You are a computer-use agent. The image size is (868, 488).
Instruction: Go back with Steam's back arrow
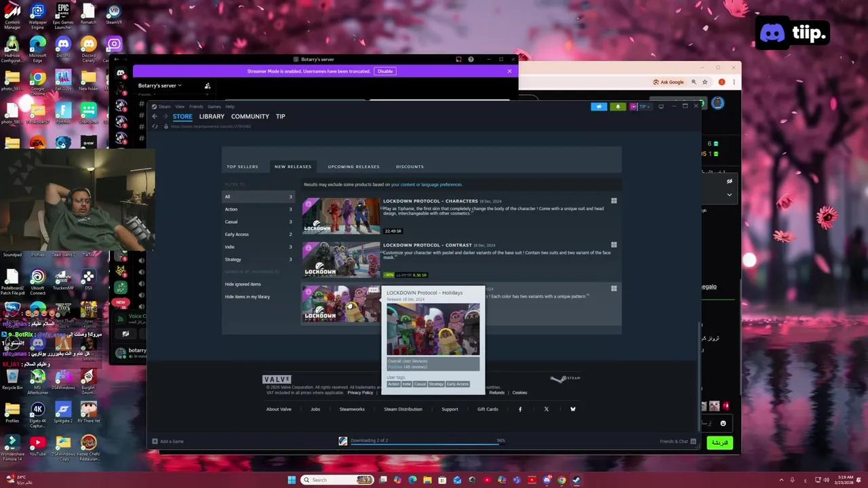point(155,117)
